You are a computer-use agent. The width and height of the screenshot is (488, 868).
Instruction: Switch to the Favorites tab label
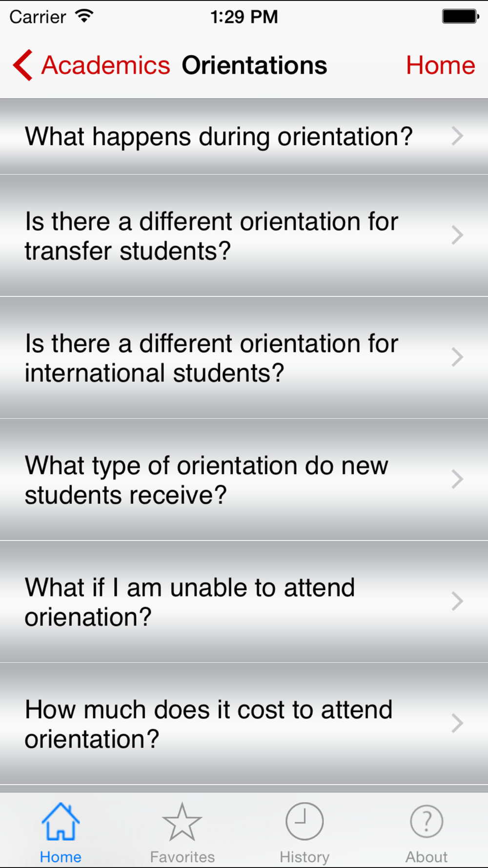point(182,857)
